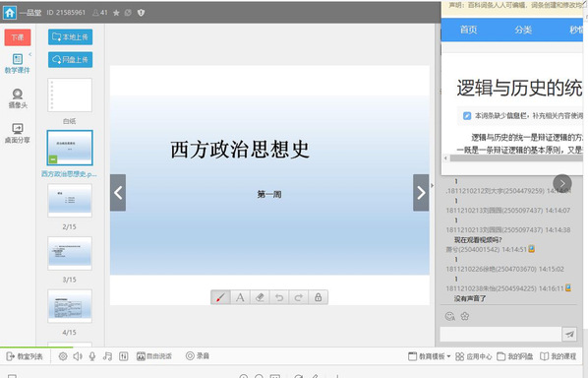The image size is (588, 378).
Task: Select the 白纸 blank paper thumbnail
Action: pos(70,94)
